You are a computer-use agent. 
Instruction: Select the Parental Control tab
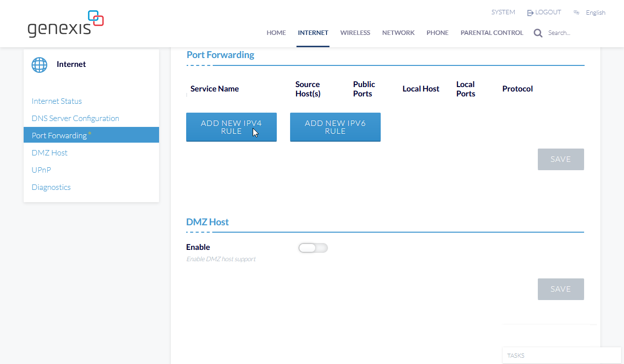click(492, 33)
